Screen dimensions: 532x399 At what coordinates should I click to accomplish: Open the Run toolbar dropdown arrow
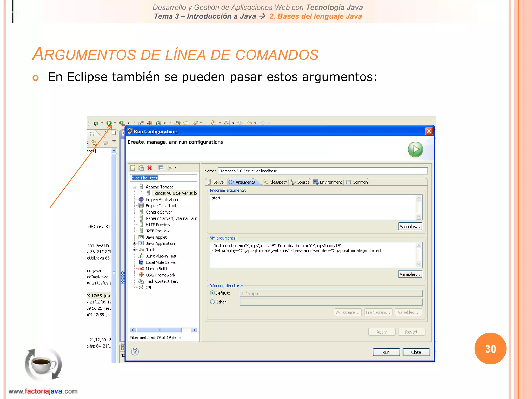point(115,123)
